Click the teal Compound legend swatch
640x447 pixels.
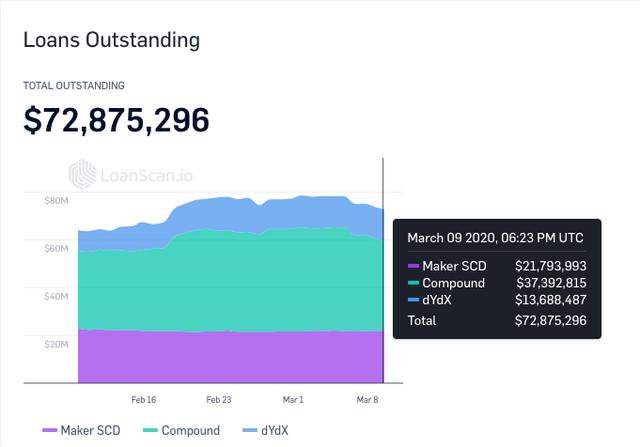pos(150,430)
